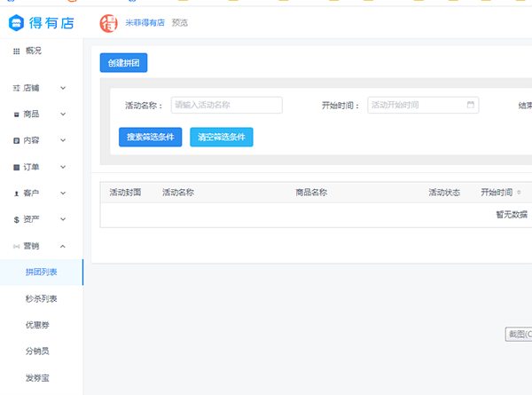The image size is (532, 395).
Task: Click the 活动名称 input field
Action: [226, 105]
